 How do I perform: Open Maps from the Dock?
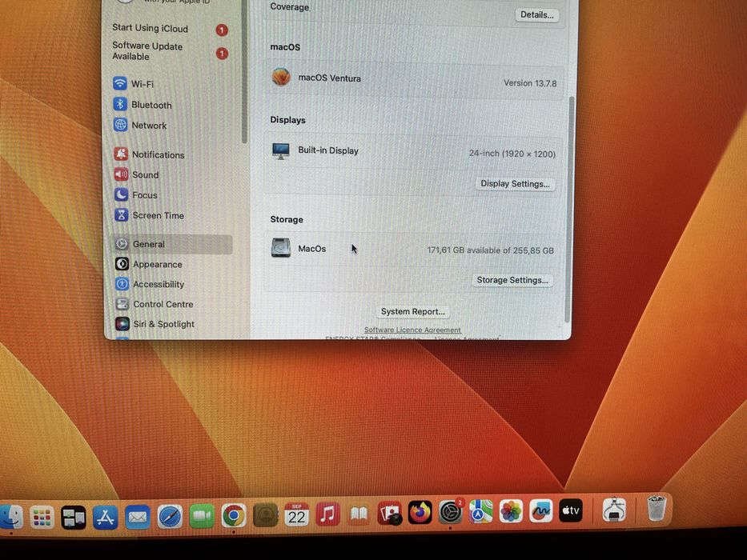[480, 511]
